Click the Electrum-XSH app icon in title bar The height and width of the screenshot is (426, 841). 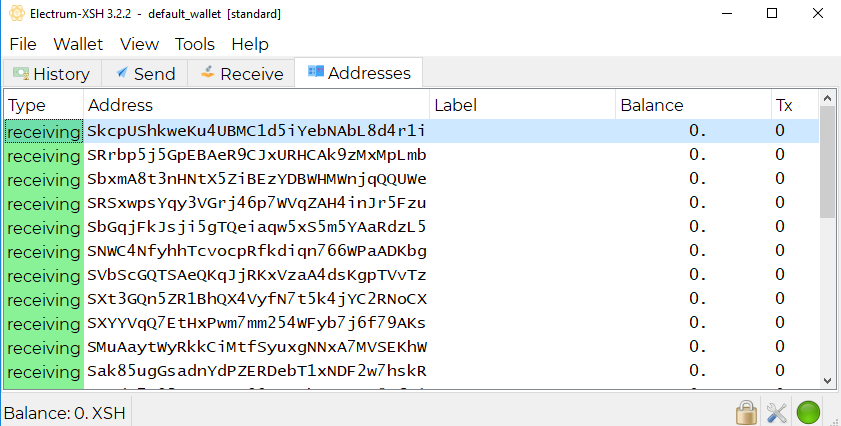pyautogui.click(x=17, y=13)
